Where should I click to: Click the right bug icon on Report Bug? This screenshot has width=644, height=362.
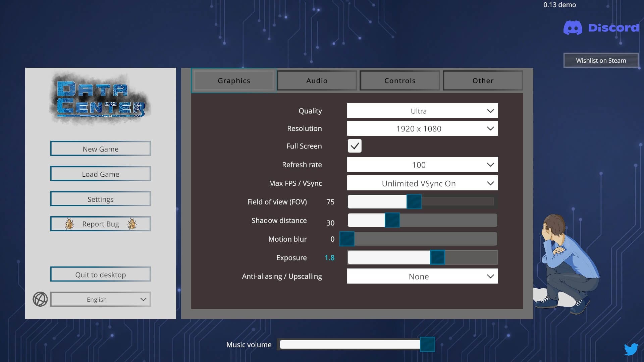(x=132, y=224)
